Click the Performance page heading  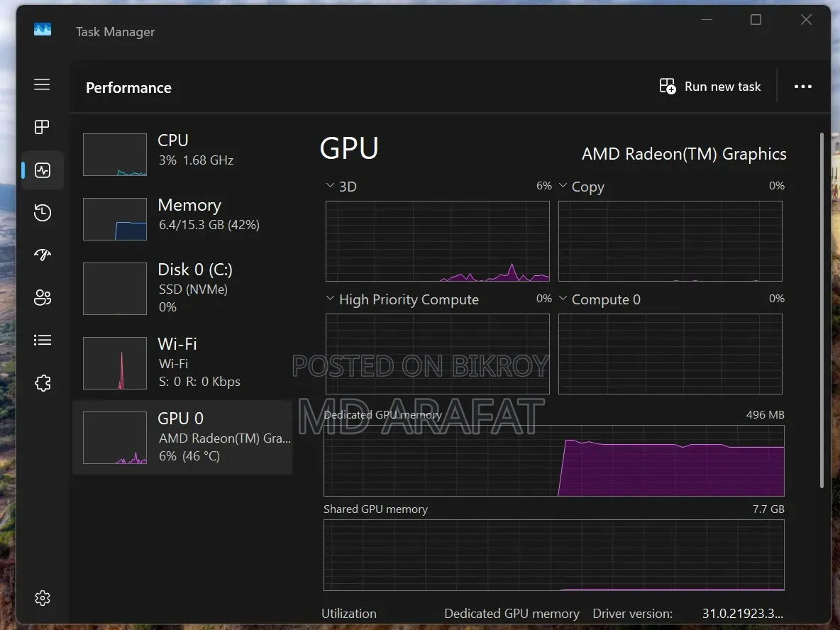[128, 88]
